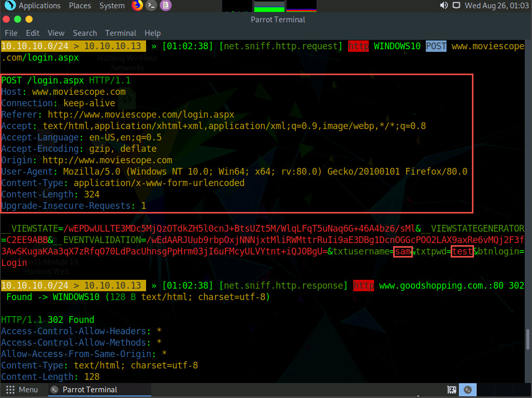The height and width of the screenshot is (398, 532).
Task: Open the Places menu in the top panel
Action: 80,6
